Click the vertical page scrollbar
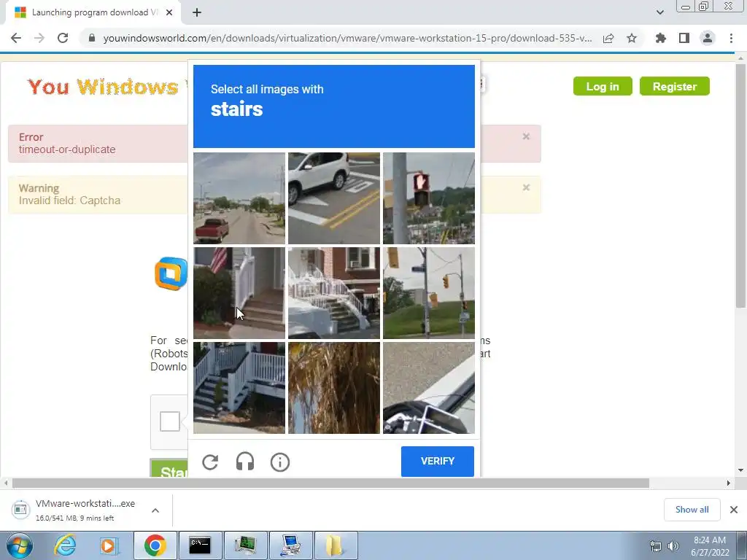The image size is (747, 560). (x=740, y=186)
